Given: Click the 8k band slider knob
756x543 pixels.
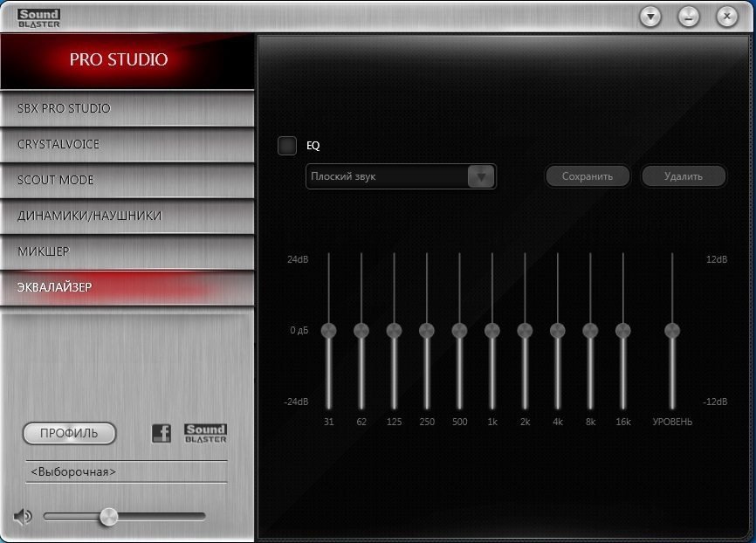Looking at the screenshot, I should [591, 331].
